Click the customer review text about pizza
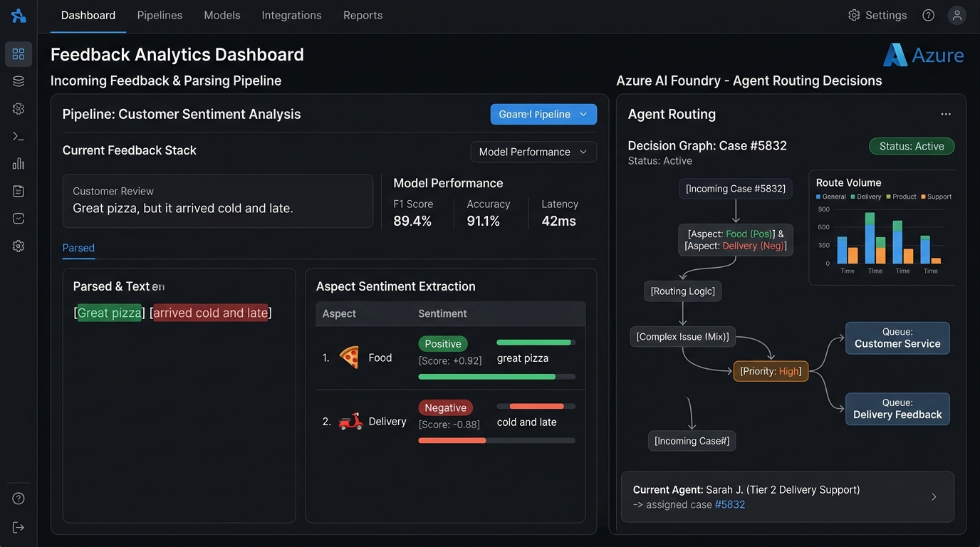Viewport: 980px width, 547px height. (x=183, y=209)
